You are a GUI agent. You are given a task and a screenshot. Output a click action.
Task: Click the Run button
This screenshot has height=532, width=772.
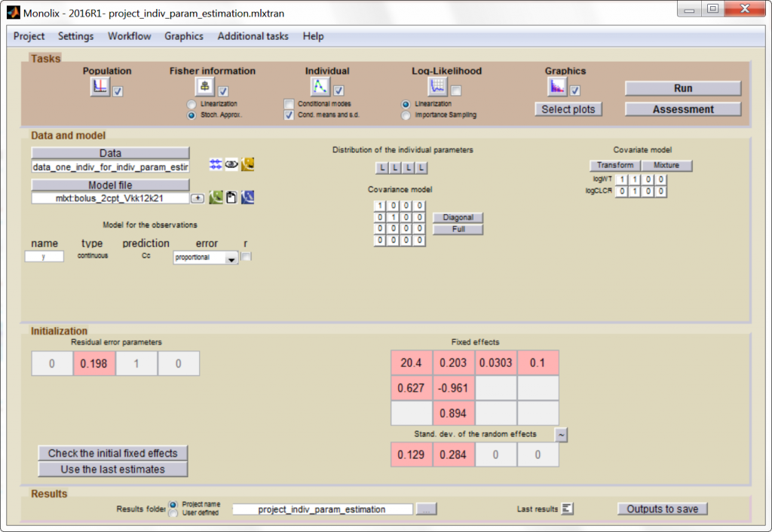pyautogui.click(x=682, y=87)
